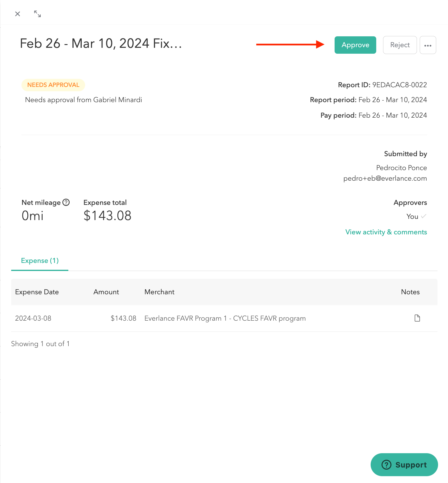Click the CYCLES FAVR program merchant entry
The height and width of the screenshot is (483, 448).
(x=225, y=318)
